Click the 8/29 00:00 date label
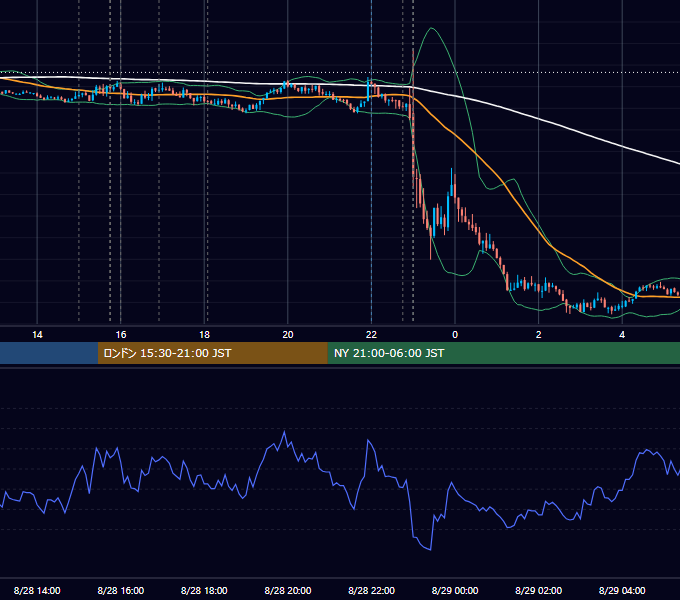680x600 pixels. pos(455,590)
